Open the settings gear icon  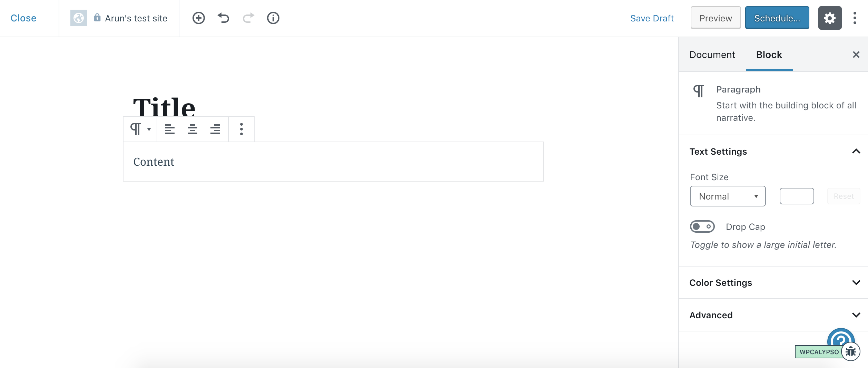pos(830,18)
